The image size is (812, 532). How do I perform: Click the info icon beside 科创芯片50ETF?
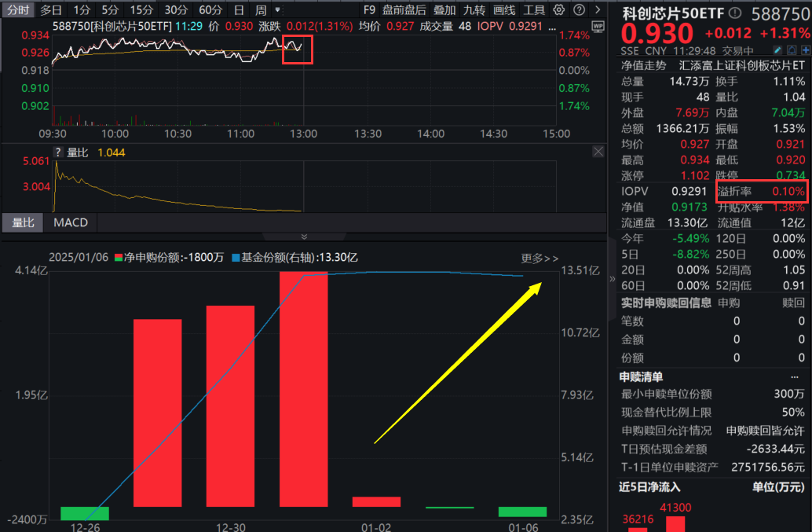(735, 13)
